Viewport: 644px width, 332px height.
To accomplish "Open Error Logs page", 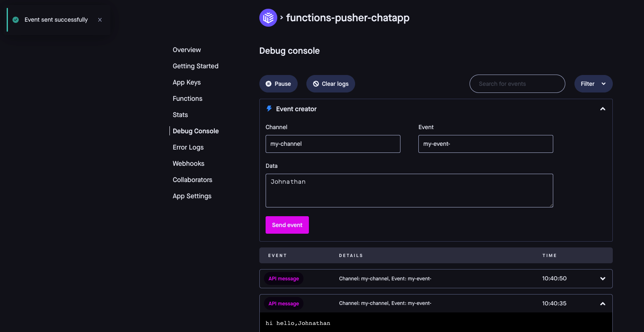I will coord(188,147).
